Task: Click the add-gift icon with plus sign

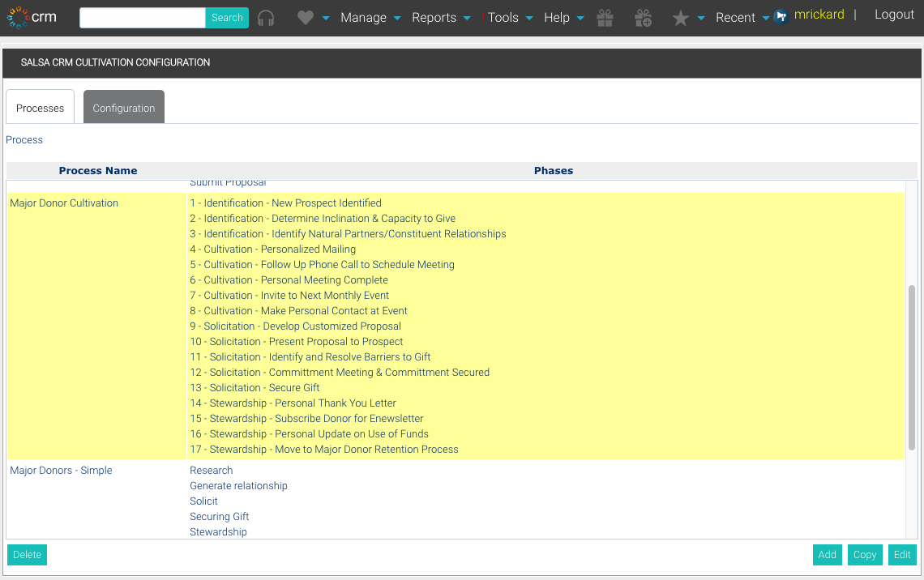Action: pyautogui.click(x=643, y=17)
